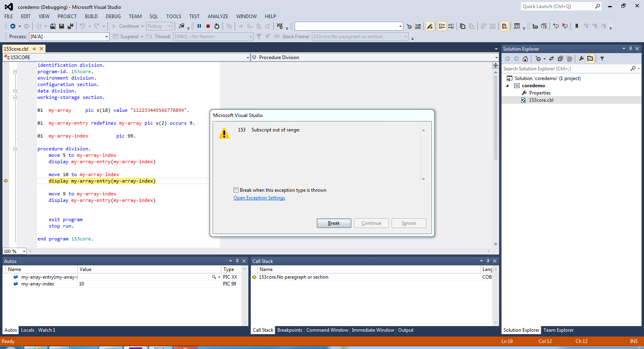The height and width of the screenshot is (349, 644).
Task: Pin the Solution Explorer panel
Action: 630,49
